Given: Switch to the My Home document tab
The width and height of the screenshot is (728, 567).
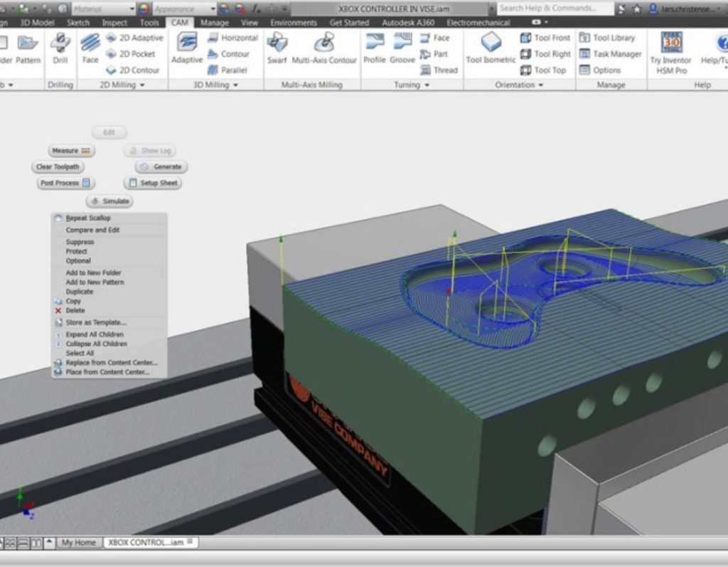Looking at the screenshot, I should point(79,542).
